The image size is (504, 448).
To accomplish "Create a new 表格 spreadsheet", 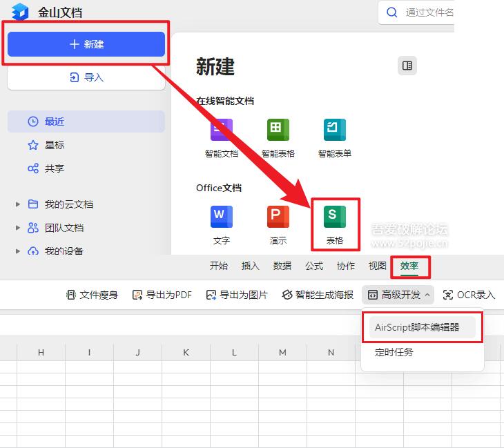I will [335, 225].
